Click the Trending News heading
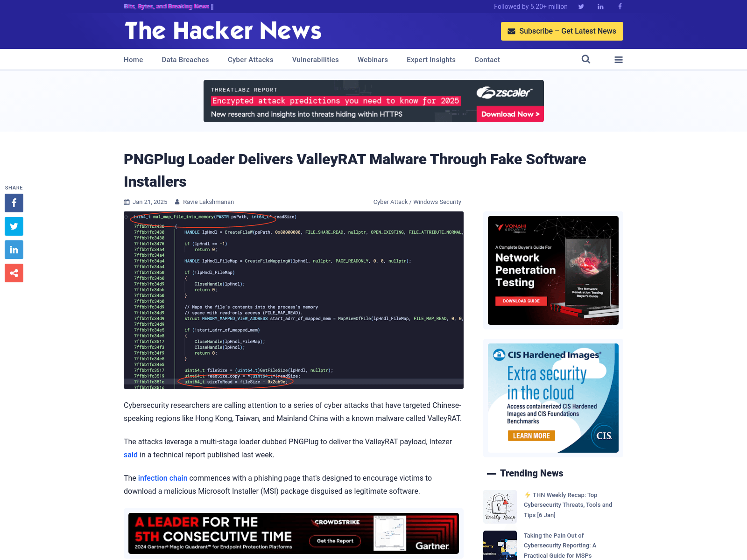This screenshot has height=560, width=747. (531, 473)
